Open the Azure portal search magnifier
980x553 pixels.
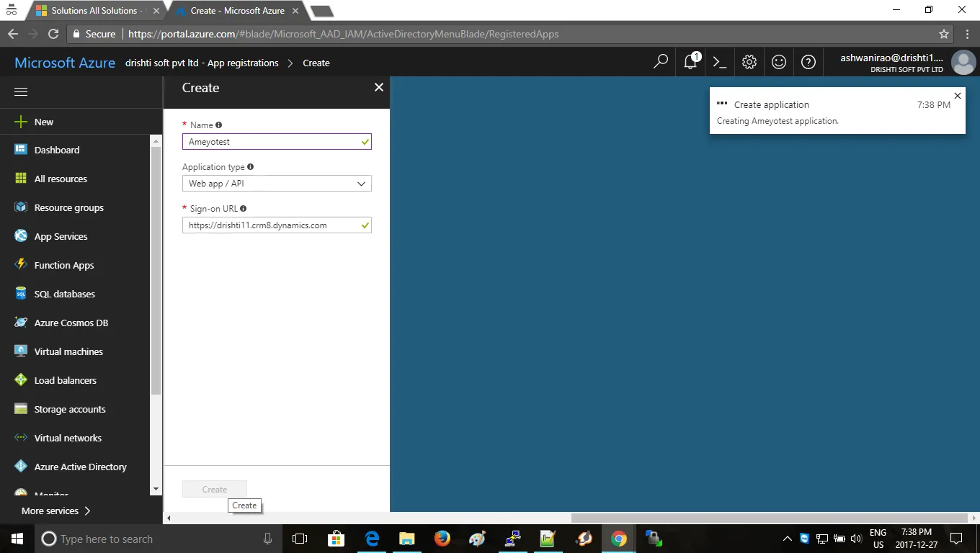click(661, 62)
